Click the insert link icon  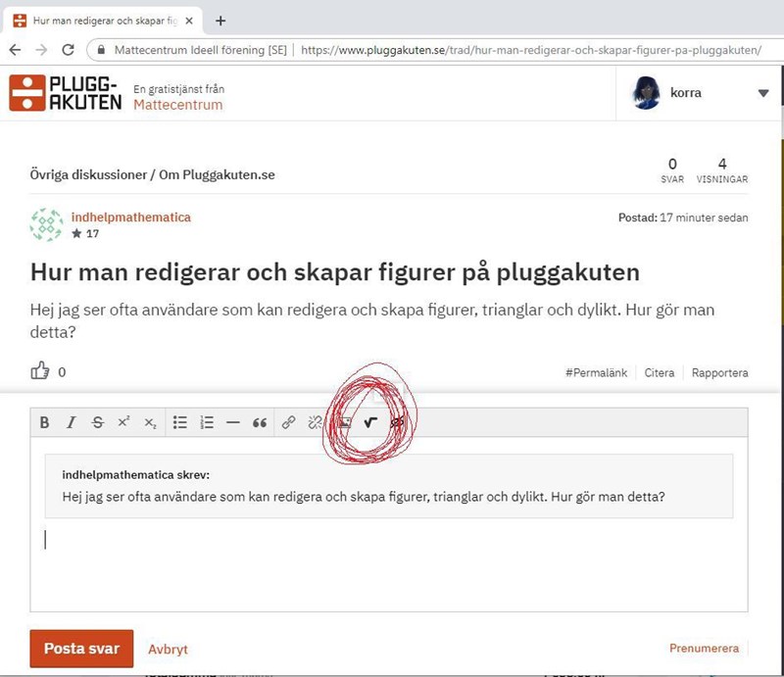(289, 423)
